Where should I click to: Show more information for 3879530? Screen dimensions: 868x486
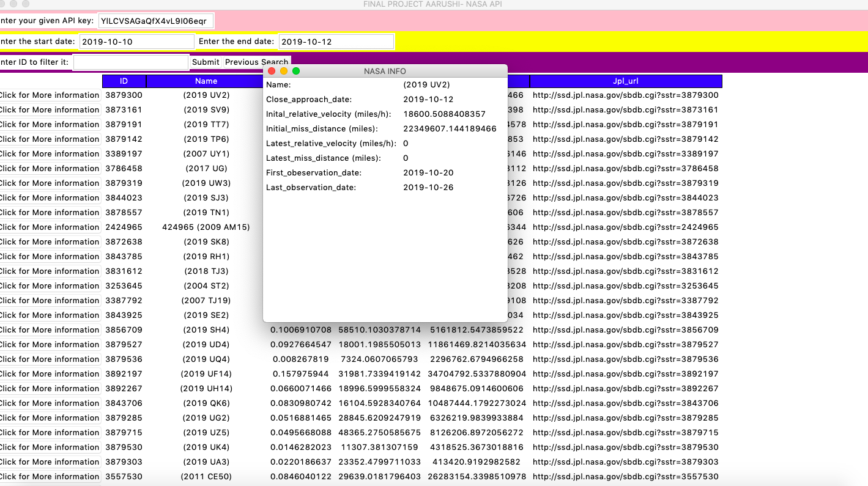(49, 447)
